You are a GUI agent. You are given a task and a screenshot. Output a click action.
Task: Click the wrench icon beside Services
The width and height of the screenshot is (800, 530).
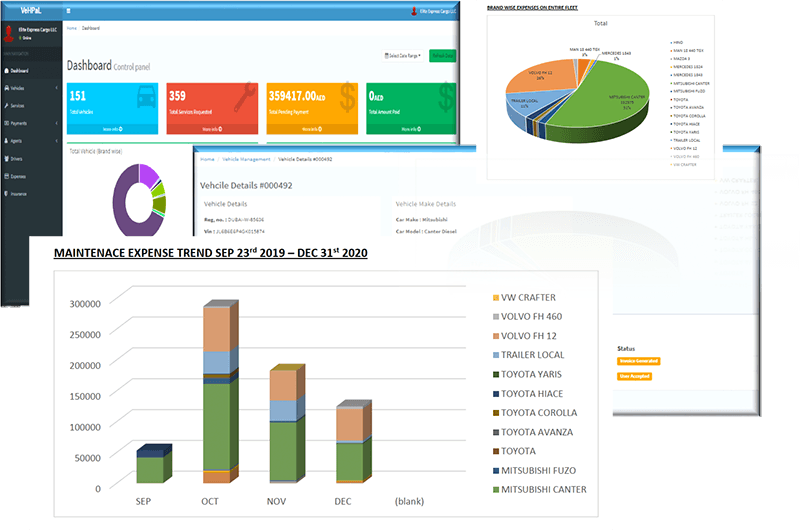pos(6,106)
